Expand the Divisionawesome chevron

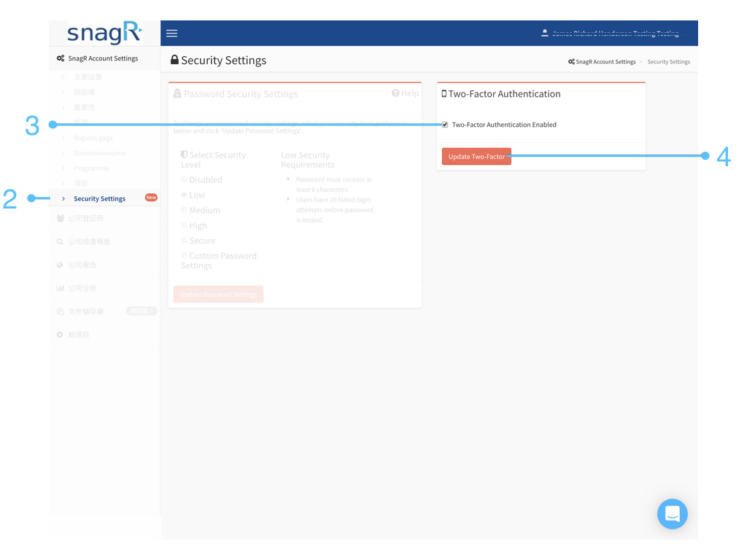click(x=63, y=153)
